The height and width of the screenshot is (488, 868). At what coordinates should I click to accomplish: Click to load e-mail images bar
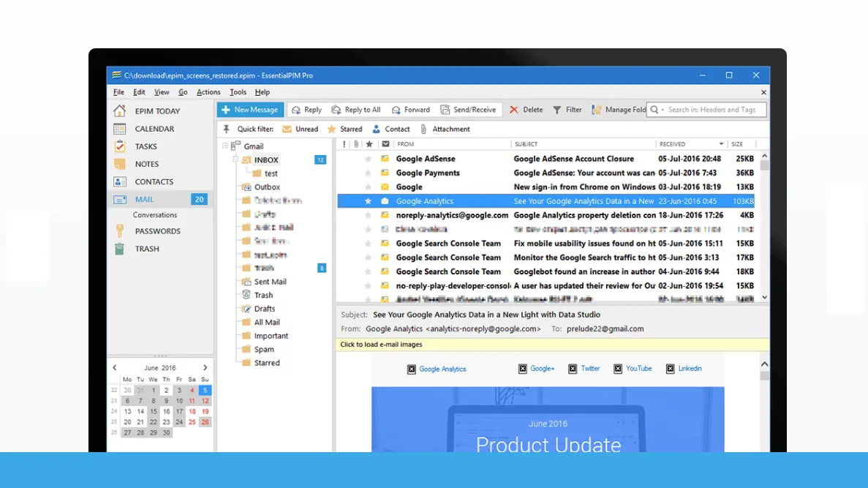pyautogui.click(x=553, y=345)
